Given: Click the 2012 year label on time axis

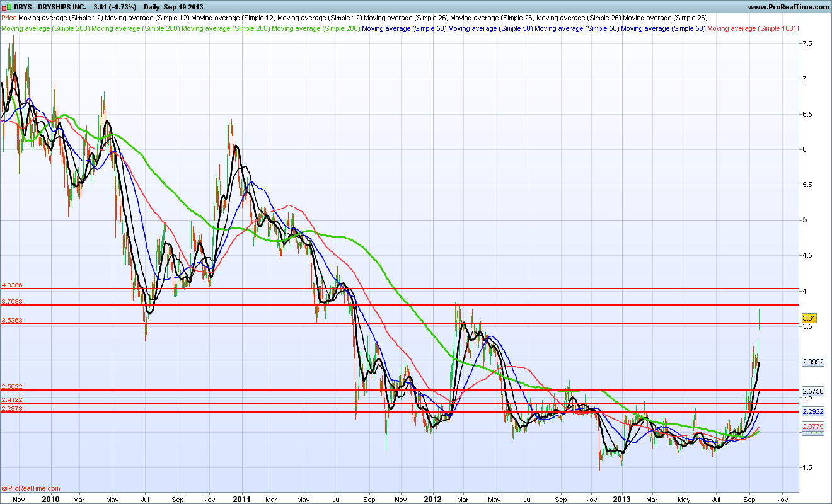Looking at the screenshot, I should pyautogui.click(x=432, y=499).
